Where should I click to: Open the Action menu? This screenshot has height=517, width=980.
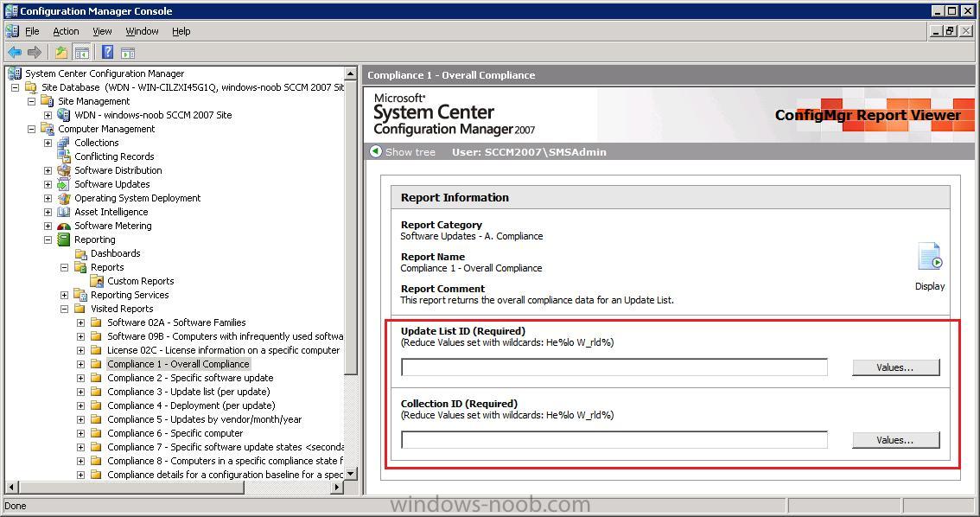66,31
